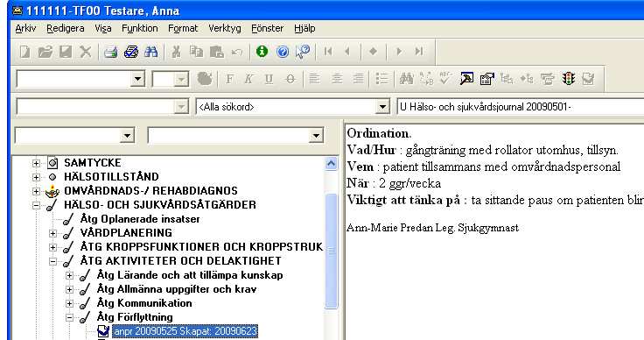Click the Undo arrow icon
This screenshot has width=644, height=340.
point(237,52)
